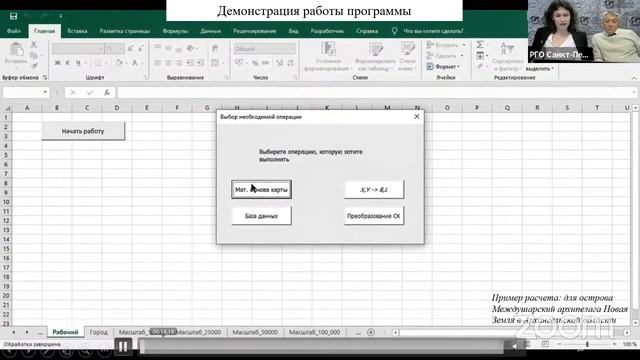Open the font name dropdown
This screenshot has width=640, height=360.
(x=101, y=49)
